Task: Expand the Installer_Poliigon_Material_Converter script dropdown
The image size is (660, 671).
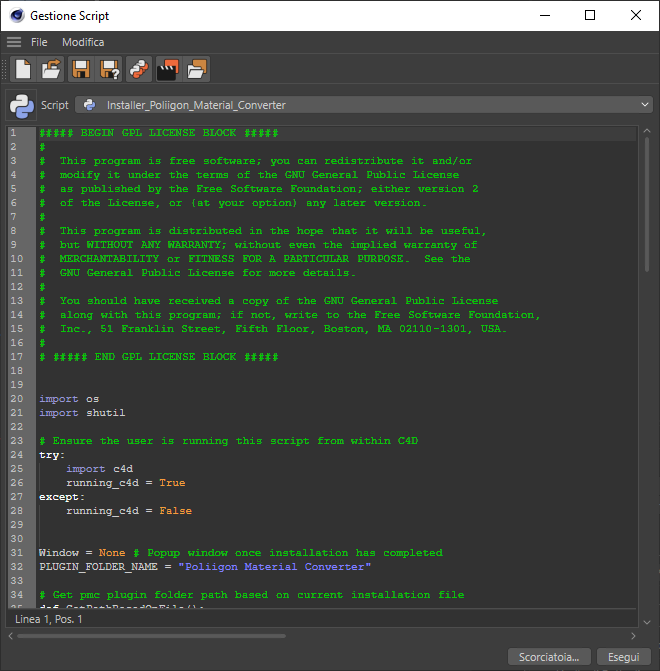Action: coord(364,105)
